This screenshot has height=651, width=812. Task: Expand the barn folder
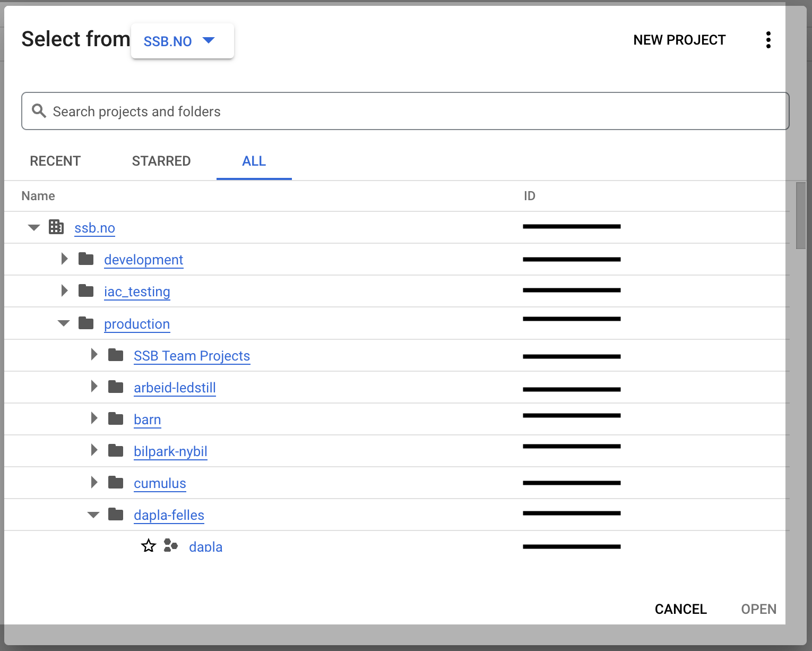pos(94,418)
